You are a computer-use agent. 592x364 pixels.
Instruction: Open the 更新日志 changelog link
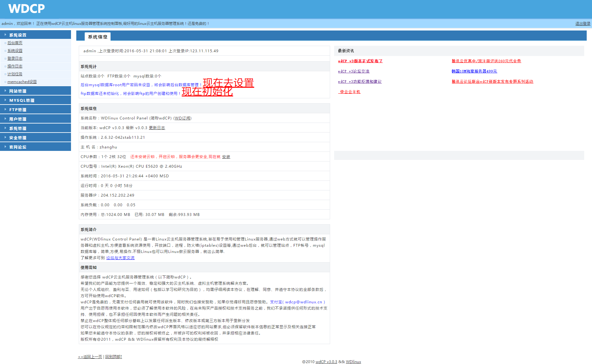[x=157, y=128]
